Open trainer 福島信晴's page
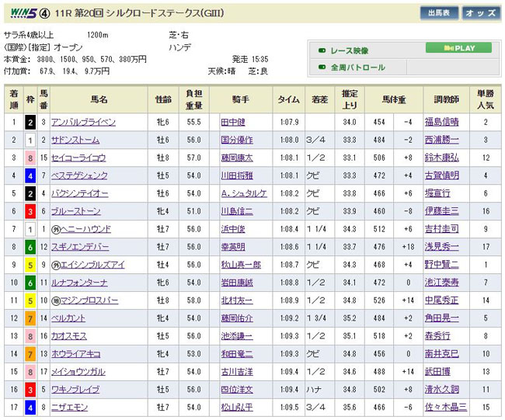505x420 pixels. coord(448,123)
